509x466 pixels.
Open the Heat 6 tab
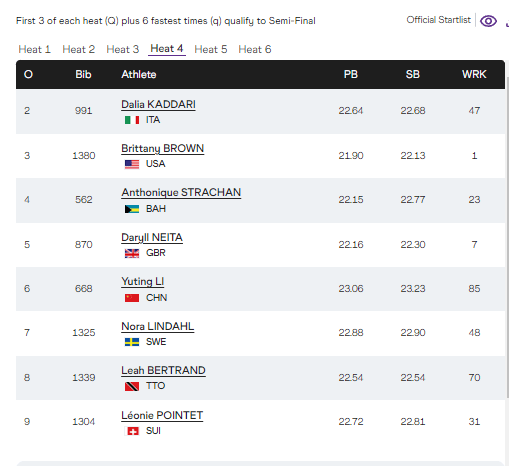255,49
